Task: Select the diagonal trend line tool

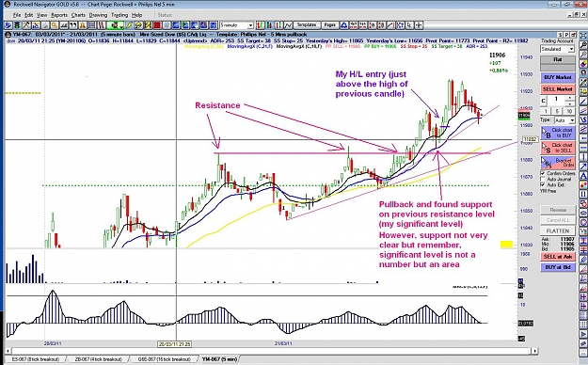Action: [x=582, y=101]
